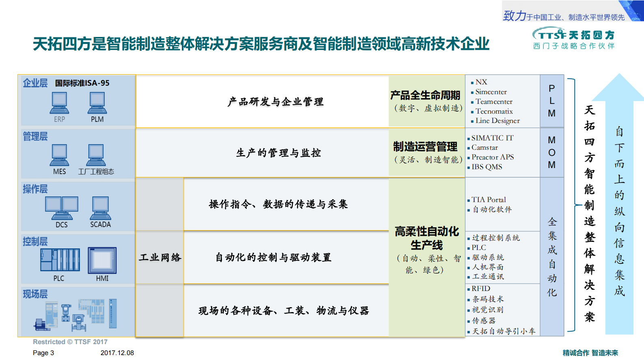Click the 人机界面 bullet item
The image size is (644, 362).
coord(485,267)
